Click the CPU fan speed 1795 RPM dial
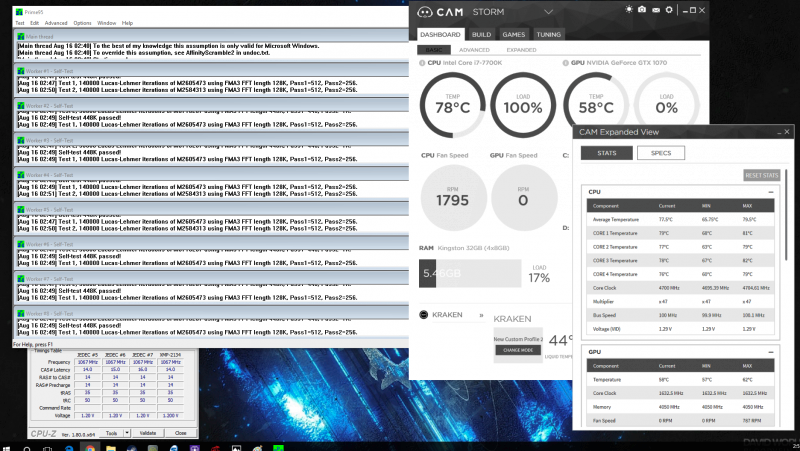Image resolution: width=800 pixels, height=451 pixels. (x=453, y=197)
